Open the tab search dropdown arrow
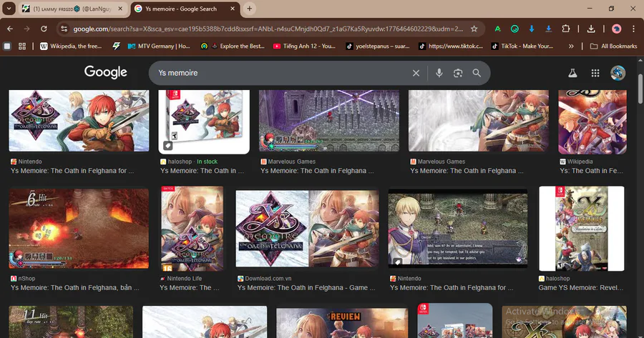The height and width of the screenshot is (338, 644). (x=9, y=9)
